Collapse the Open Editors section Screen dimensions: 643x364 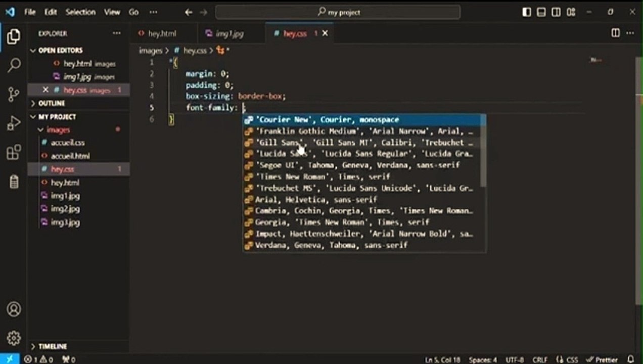60,50
